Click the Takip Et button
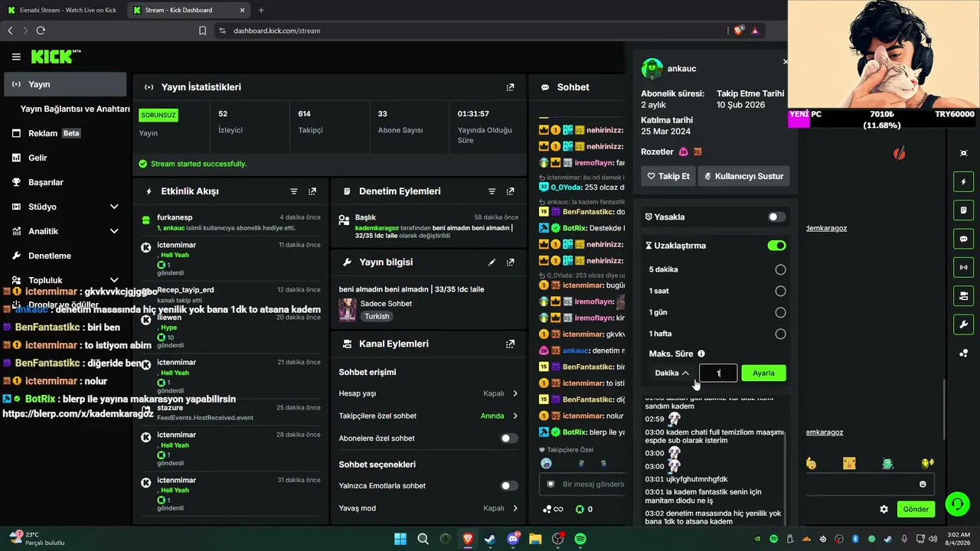Screen dimensions: 980x551 (669, 176)
